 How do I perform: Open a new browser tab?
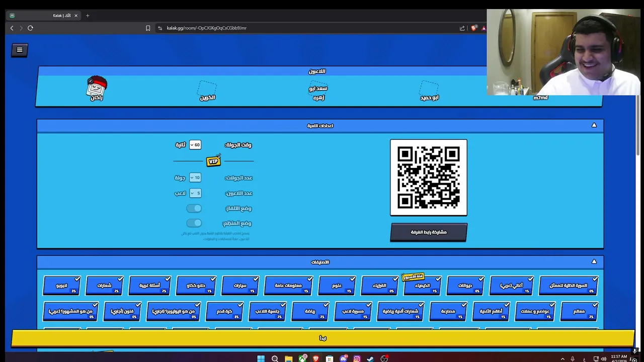[x=88, y=16]
